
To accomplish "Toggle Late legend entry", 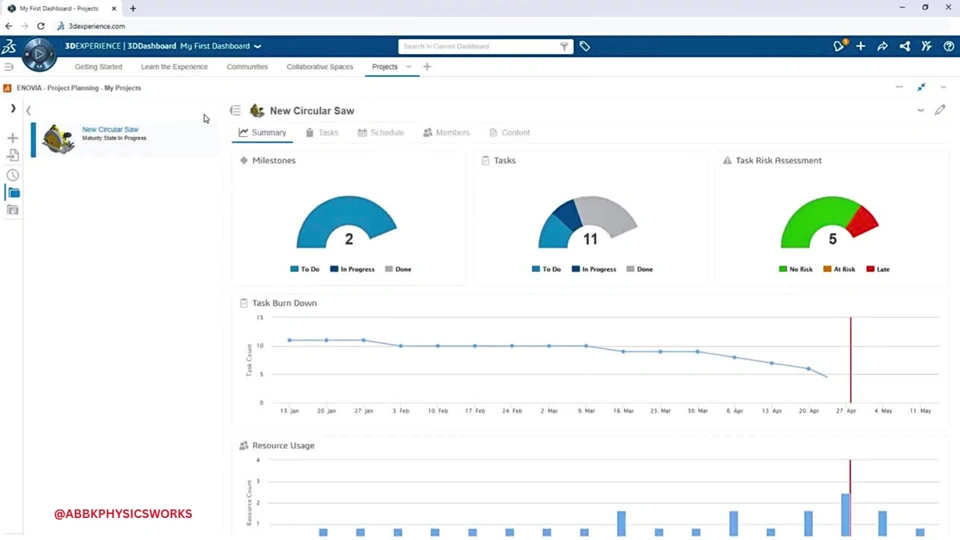I will click(878, 269).
